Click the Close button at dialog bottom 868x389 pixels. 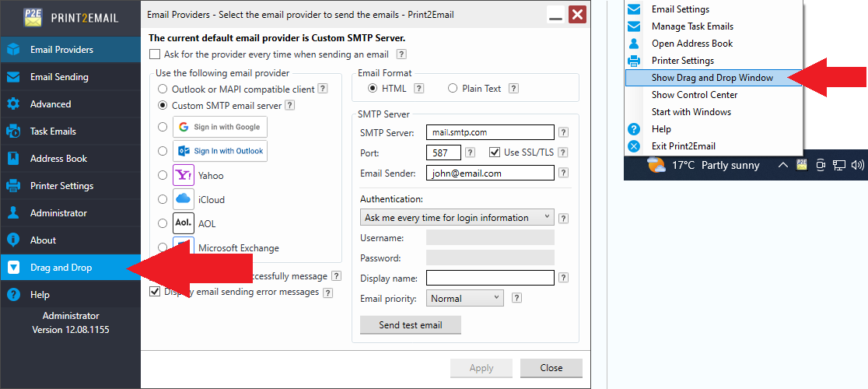pos(551,368)
